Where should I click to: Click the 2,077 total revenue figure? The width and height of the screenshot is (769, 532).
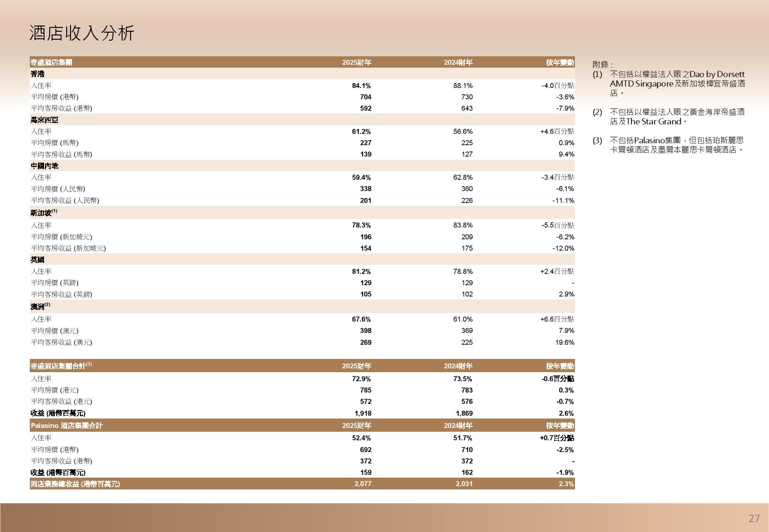click(x=362, y=484)
